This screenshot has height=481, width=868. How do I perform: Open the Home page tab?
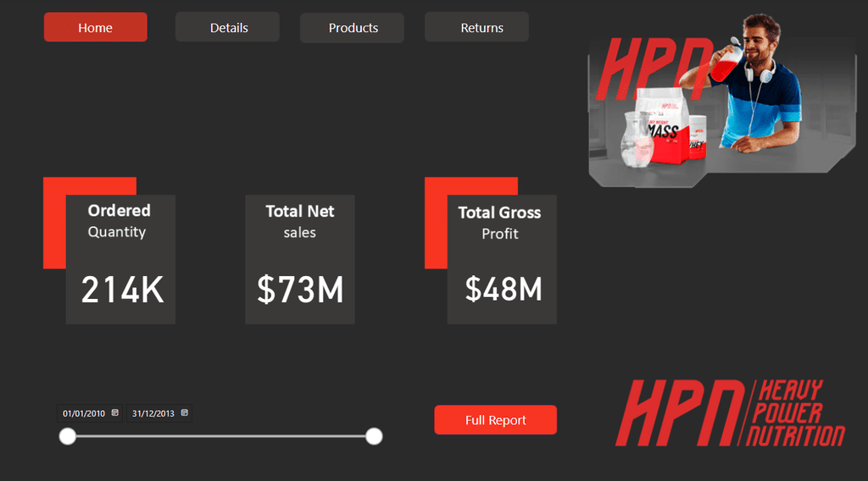pos(95,27)
